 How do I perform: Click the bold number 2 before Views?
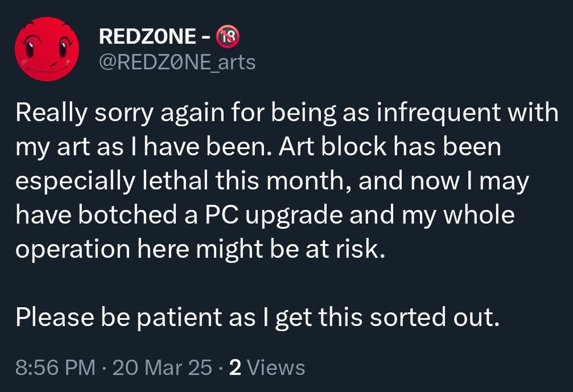(x=234, y=367)
